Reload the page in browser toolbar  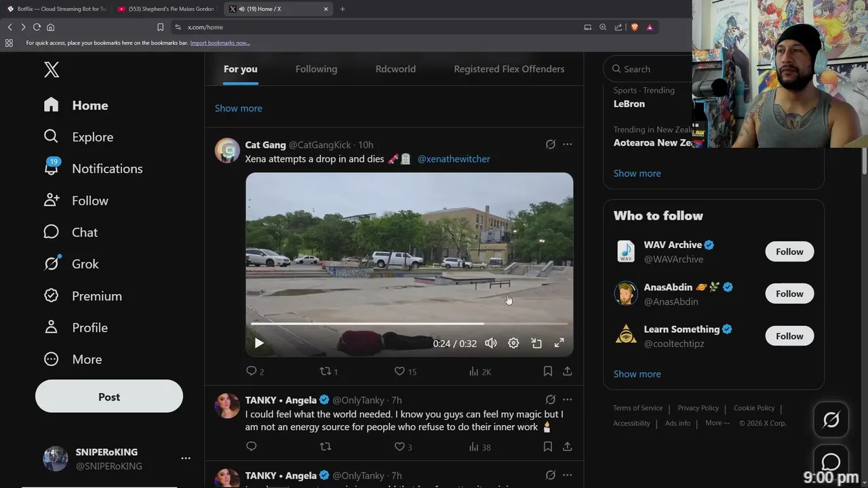point(37,27)
